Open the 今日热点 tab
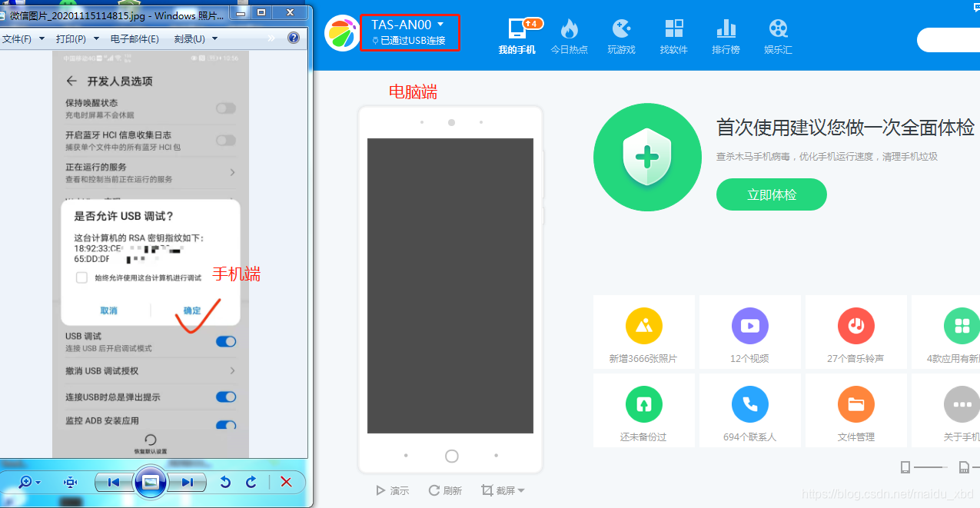 (569, 36)
